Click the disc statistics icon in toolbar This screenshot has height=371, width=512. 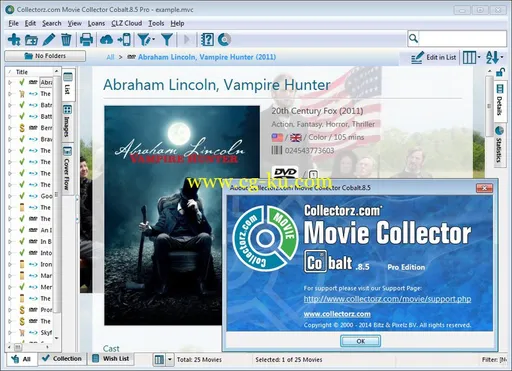click(224, 40)
